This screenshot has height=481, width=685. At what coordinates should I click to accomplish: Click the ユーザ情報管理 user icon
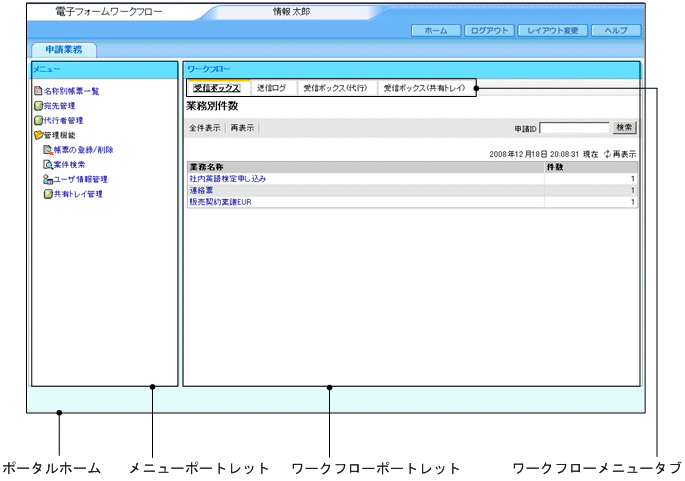[x=48, y=179]
